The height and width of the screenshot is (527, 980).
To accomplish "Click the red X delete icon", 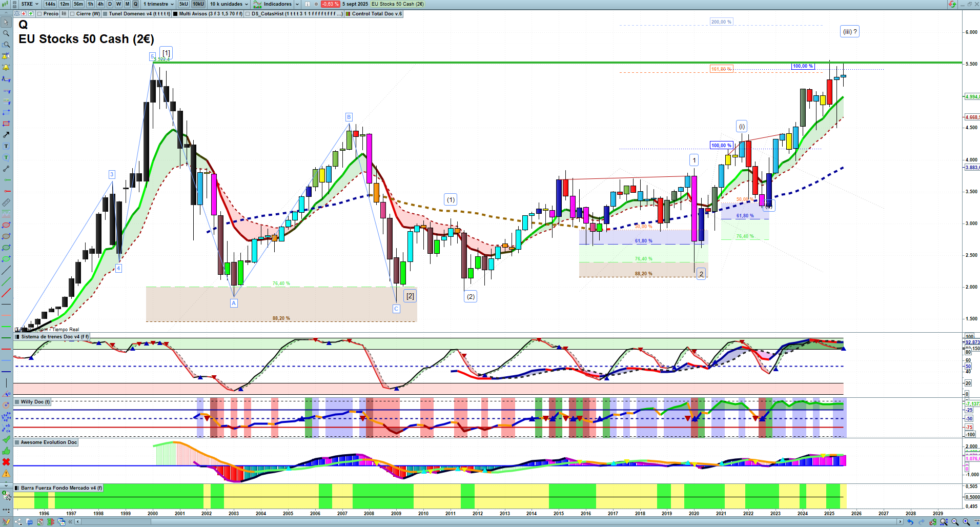I will (x=6, y=462).
